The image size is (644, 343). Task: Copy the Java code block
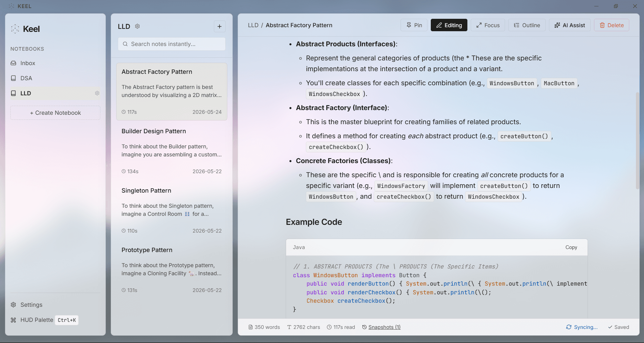pyautogui.click(x=571, y=247)
